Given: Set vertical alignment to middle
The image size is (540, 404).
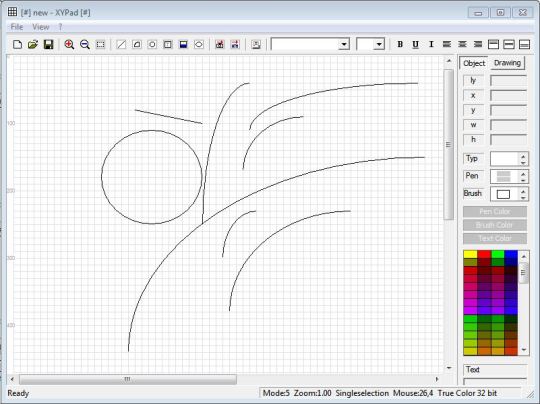Looking at the screenshot, I should coord(509,44).
